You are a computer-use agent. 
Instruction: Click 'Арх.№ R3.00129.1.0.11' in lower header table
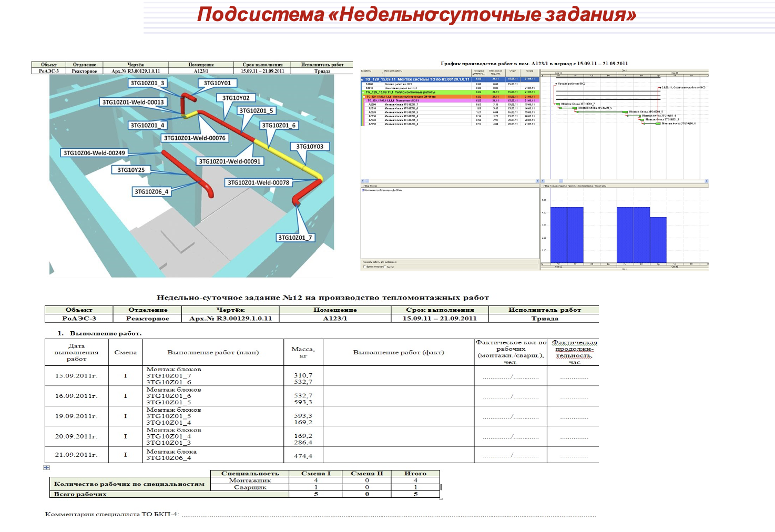(230, 318)
